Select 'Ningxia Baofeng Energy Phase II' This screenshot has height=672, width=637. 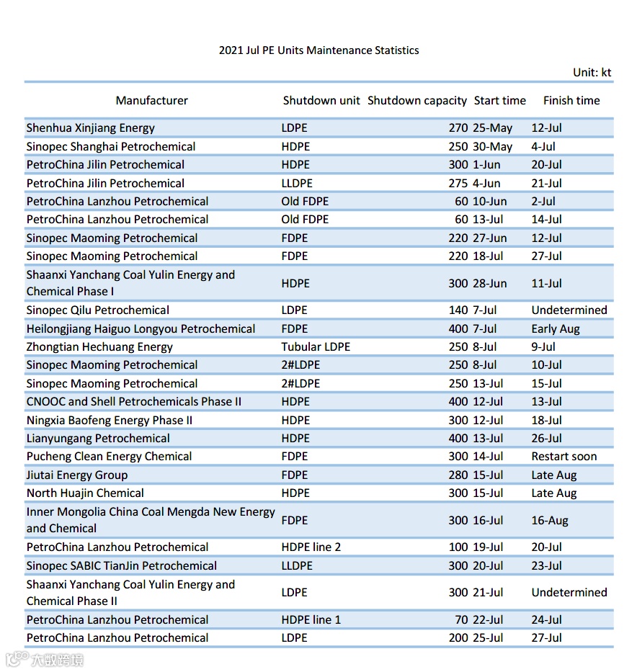110,421
